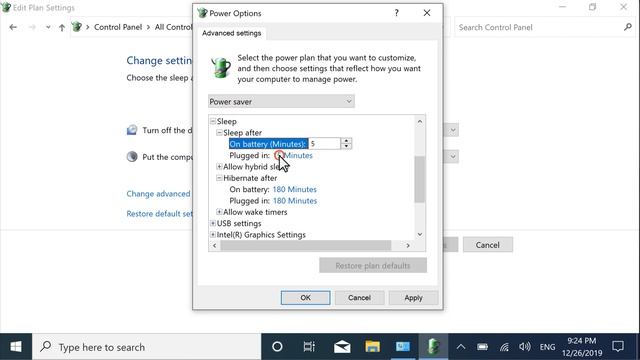Screen dimensions: 640x360
Task: Click the horizontal scrollbar thumb in settings tree
Action: point(306,245)
